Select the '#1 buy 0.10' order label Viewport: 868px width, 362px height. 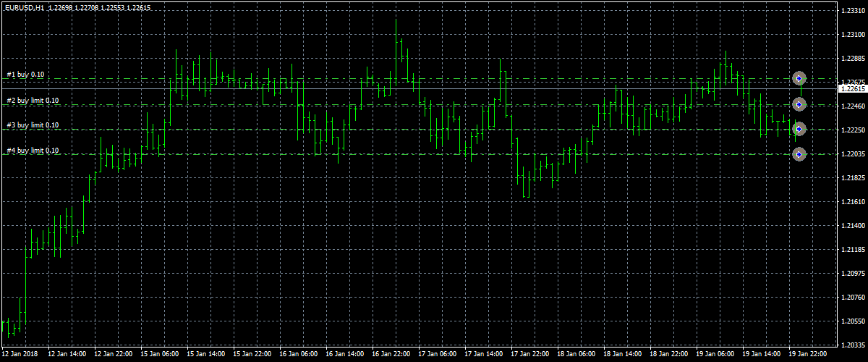coord(25,75)
